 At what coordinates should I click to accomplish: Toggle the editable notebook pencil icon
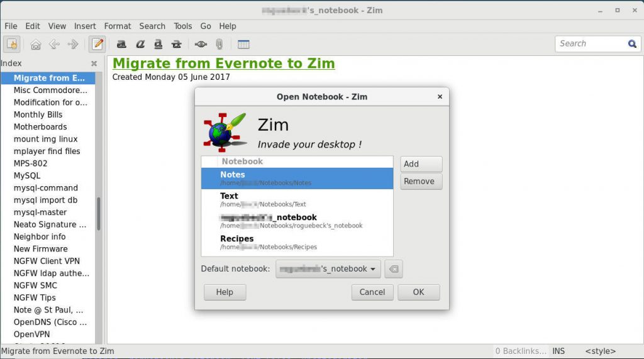[97, 44]
